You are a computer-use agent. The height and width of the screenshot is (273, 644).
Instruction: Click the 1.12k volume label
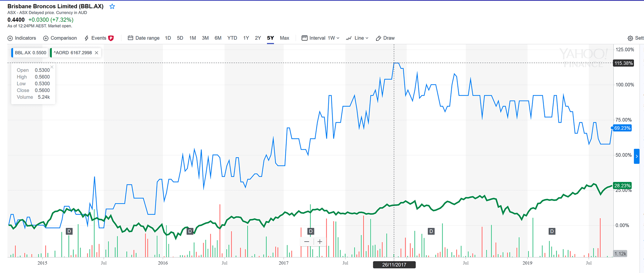click(x=620, y=254)
